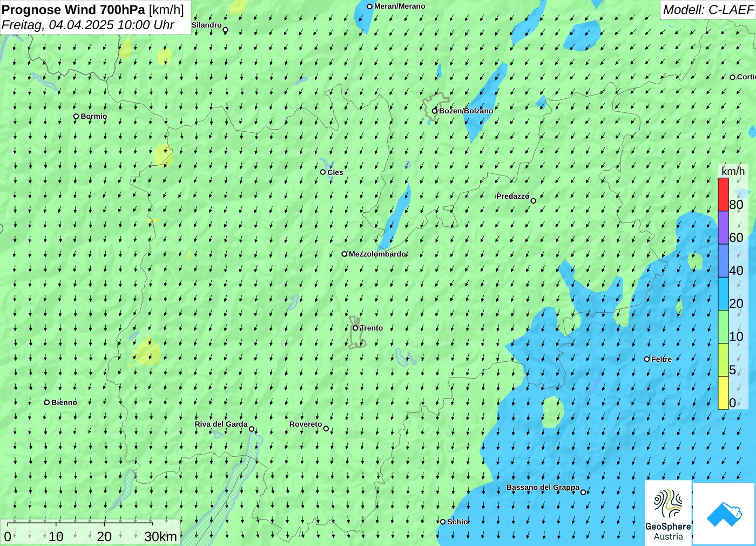The width and height of the screenshot is (756, 546).
Task: Click the GeoSphere Austria logo
Action: pos(668,513)
